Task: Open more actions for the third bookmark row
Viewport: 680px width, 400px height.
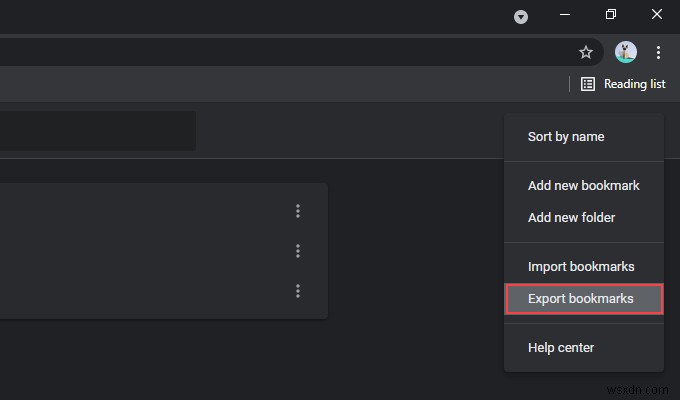Action: pos(298,291)
